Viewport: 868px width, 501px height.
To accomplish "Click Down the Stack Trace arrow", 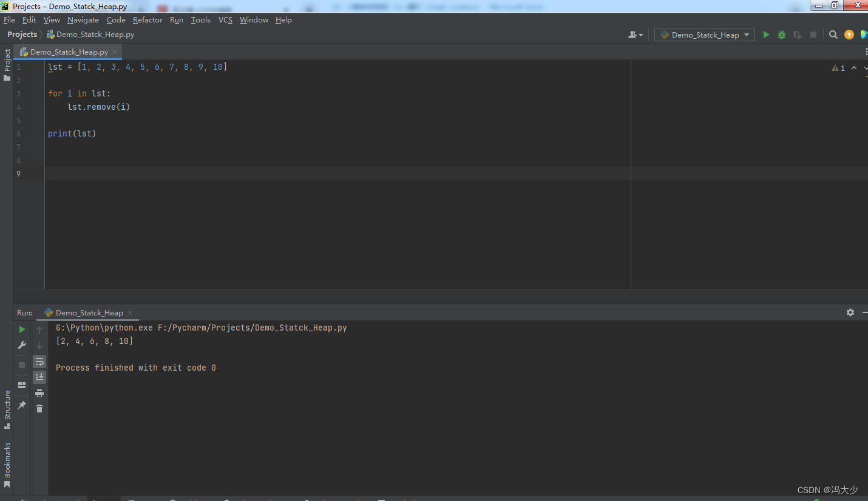I will pos(39,345).
